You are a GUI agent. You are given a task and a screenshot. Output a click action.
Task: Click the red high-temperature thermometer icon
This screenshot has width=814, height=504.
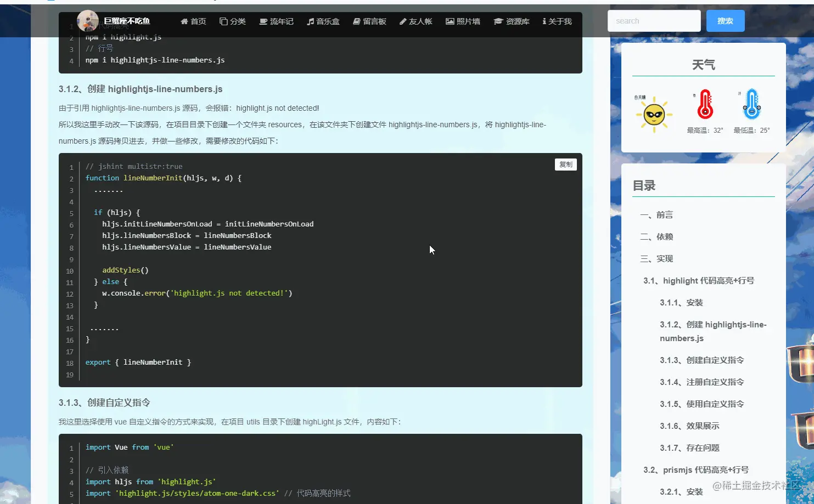[x=705, y=104]
